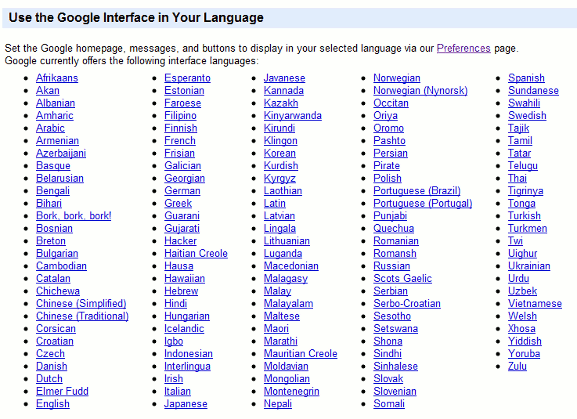This screenshot has height=419, width=577.
Task: Select English from the language list
Action: click(x=53, y=404)
